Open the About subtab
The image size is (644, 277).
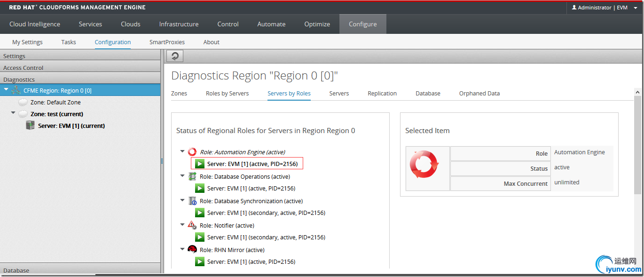212,42
